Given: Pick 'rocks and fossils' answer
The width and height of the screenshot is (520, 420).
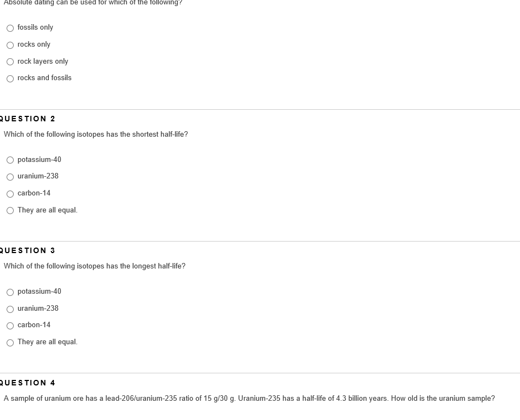Looking at the screenshot, I should point(10,79).
